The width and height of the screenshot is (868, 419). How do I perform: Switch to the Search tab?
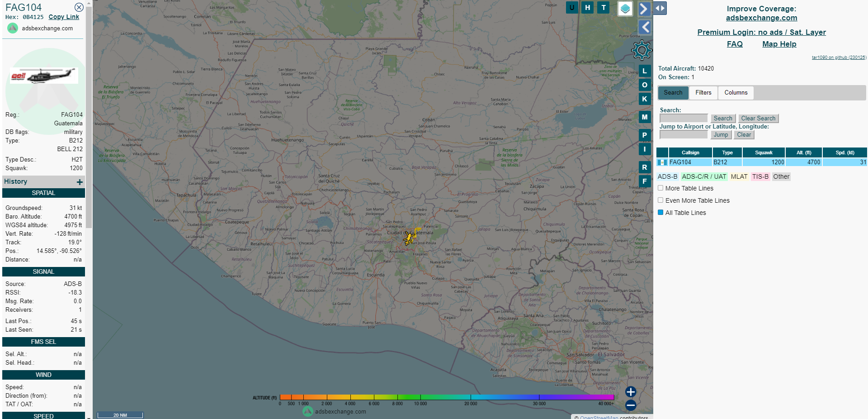point(673,93)
